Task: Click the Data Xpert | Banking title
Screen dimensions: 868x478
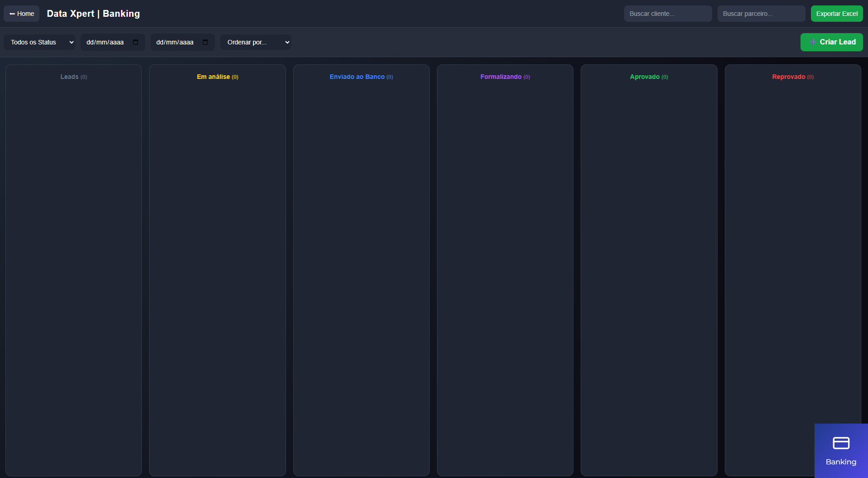Action: (93, 14)
